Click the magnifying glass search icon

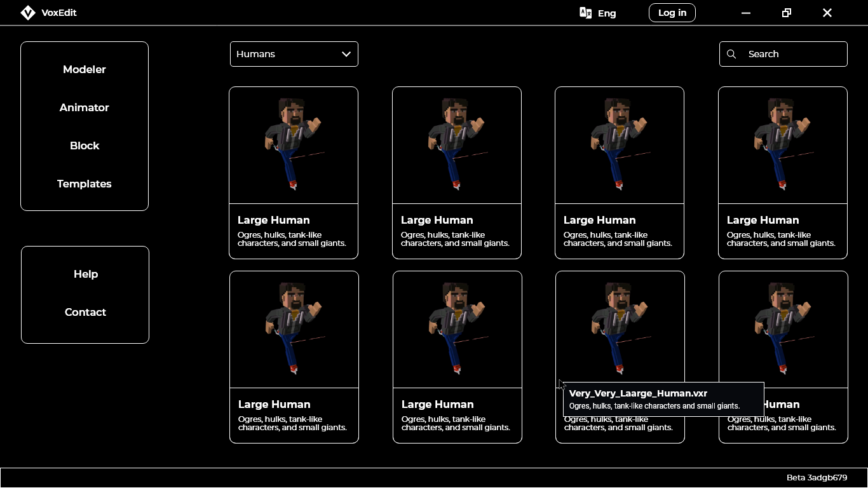[731, 54]
